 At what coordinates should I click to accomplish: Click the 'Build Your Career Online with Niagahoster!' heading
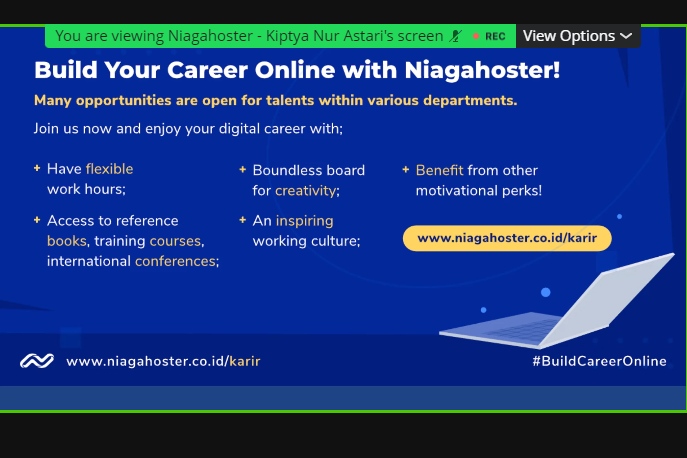pos(297,70)
